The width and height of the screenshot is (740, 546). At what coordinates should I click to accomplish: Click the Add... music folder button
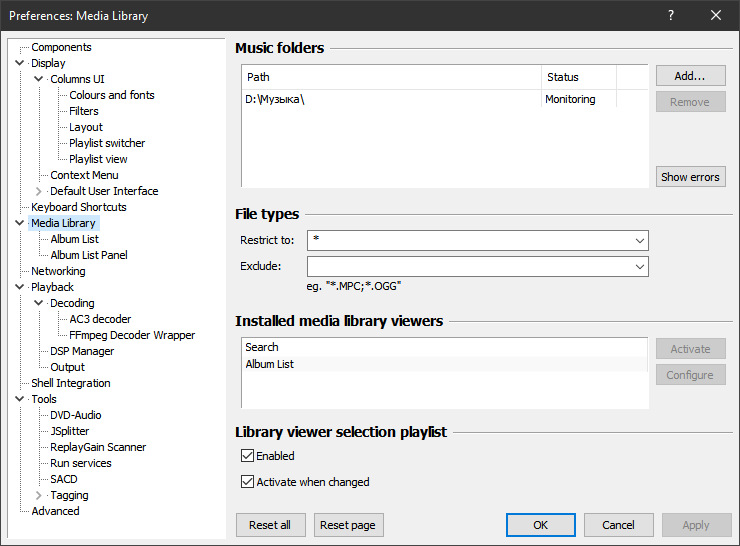tap(690, 76)
